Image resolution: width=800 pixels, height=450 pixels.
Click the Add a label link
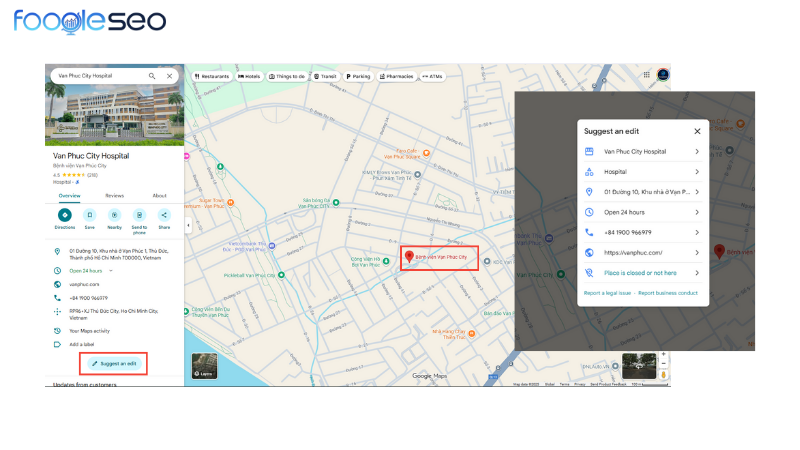pos(82,344)
